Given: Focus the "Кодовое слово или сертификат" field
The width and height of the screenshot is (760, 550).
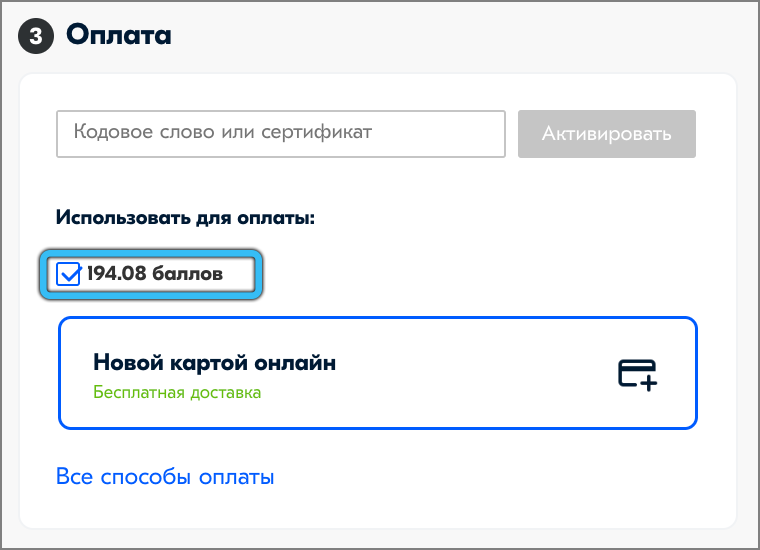Looking at the screenshot, I should point(280,133).
